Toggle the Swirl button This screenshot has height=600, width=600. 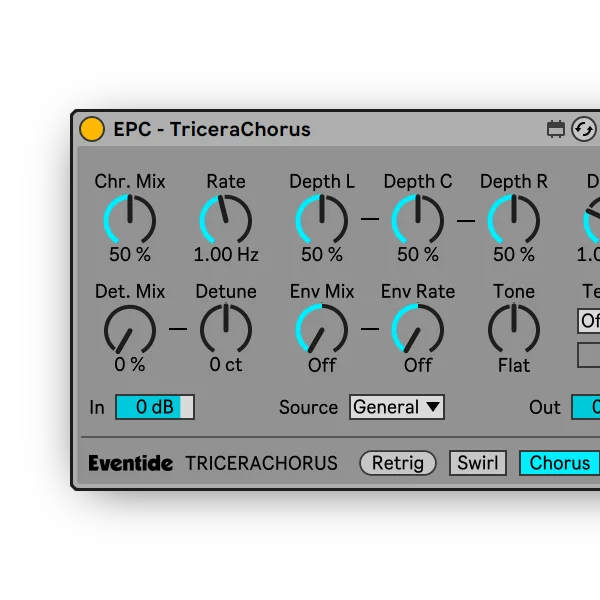coord(478,463)
